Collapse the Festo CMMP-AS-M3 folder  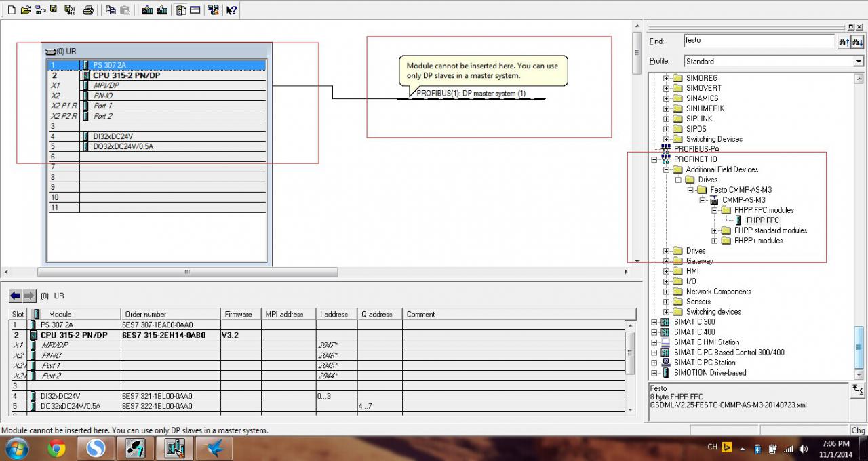point(690,190)
